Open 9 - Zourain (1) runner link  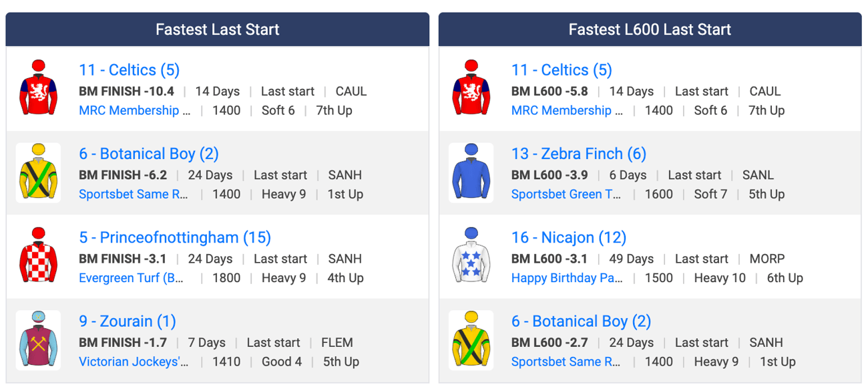click(x=128, y=321)
